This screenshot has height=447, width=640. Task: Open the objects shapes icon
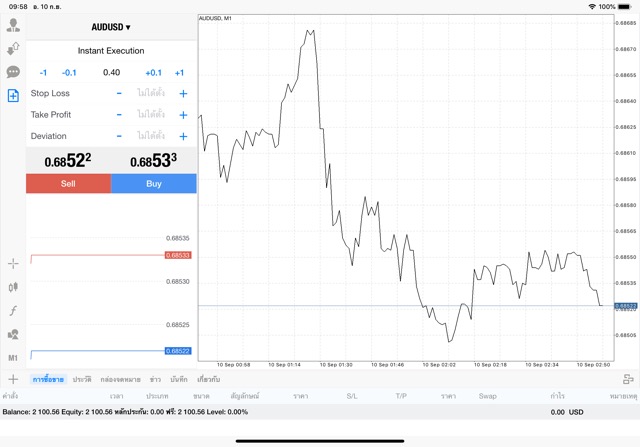pos(13,334)
